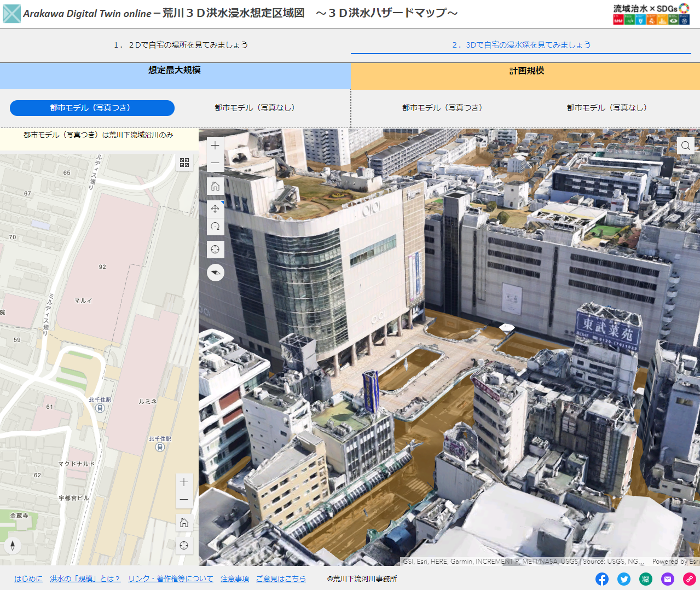
Task: Open the Facebook share icon
Action: coord(601,579)
